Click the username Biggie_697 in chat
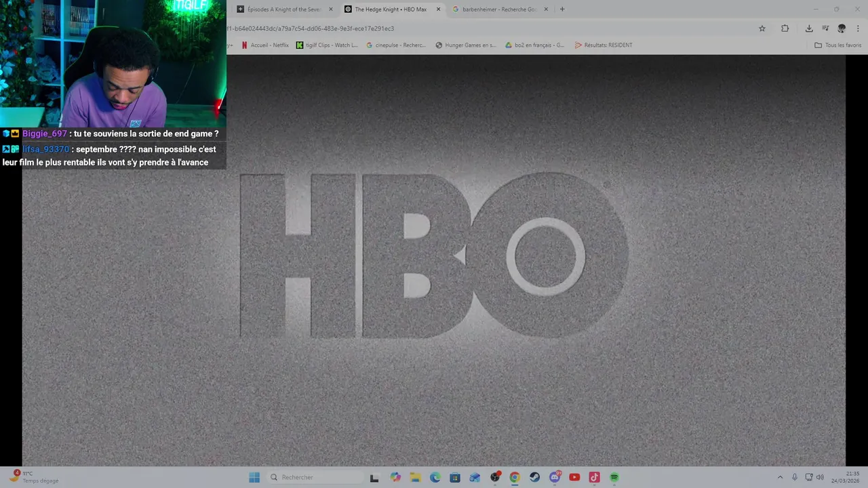 coord(45,134)
